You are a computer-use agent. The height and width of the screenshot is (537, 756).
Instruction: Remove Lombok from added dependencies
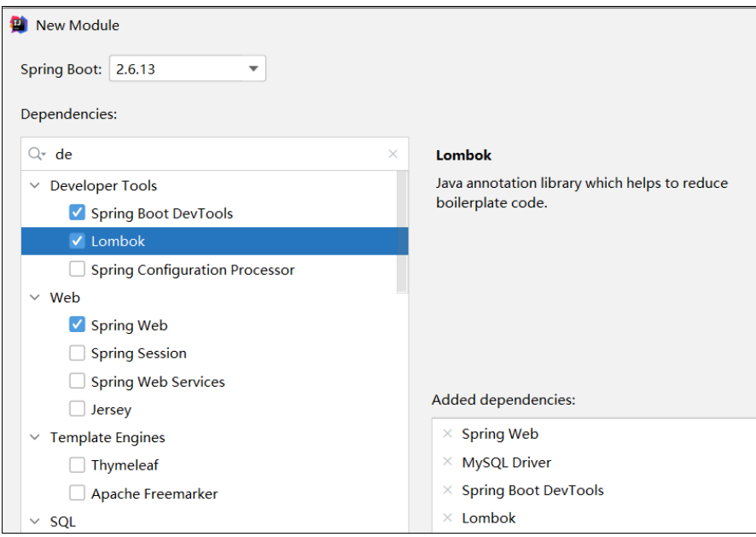click(448, 518)
